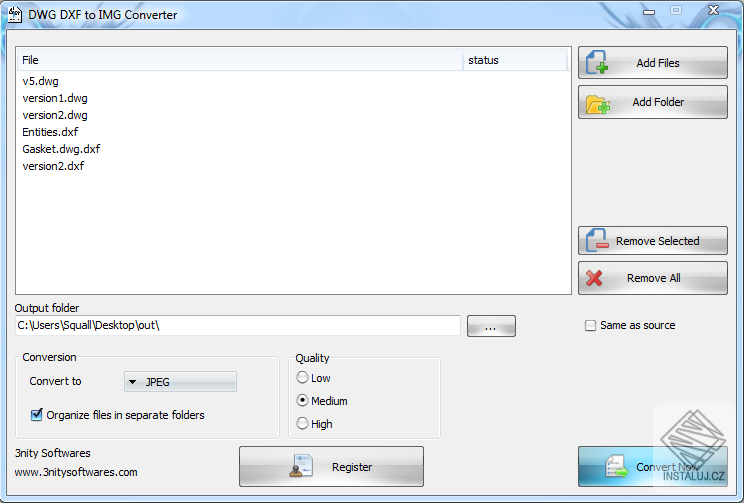Click the Convert Now arrow document icon
744x503 pixels.
coord(616,466)
